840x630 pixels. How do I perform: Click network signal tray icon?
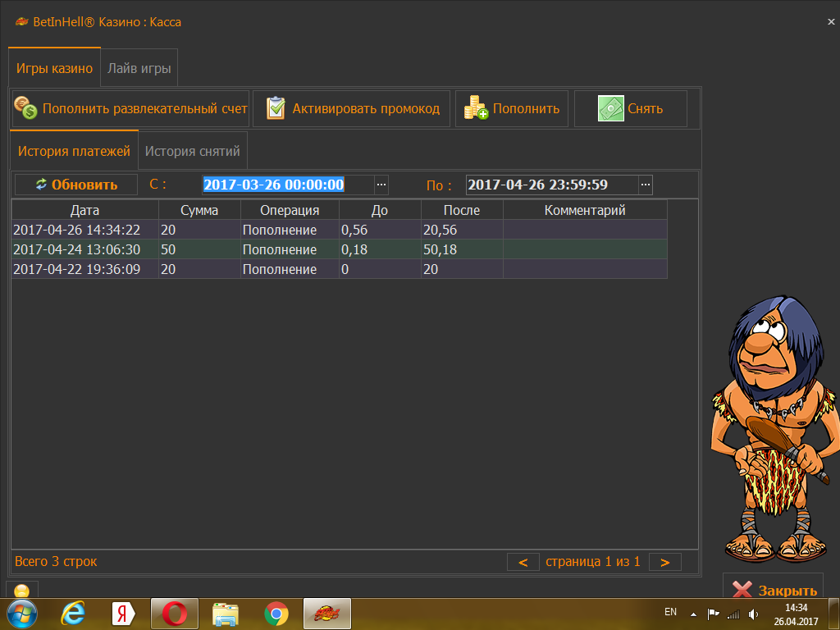(733, 614)
